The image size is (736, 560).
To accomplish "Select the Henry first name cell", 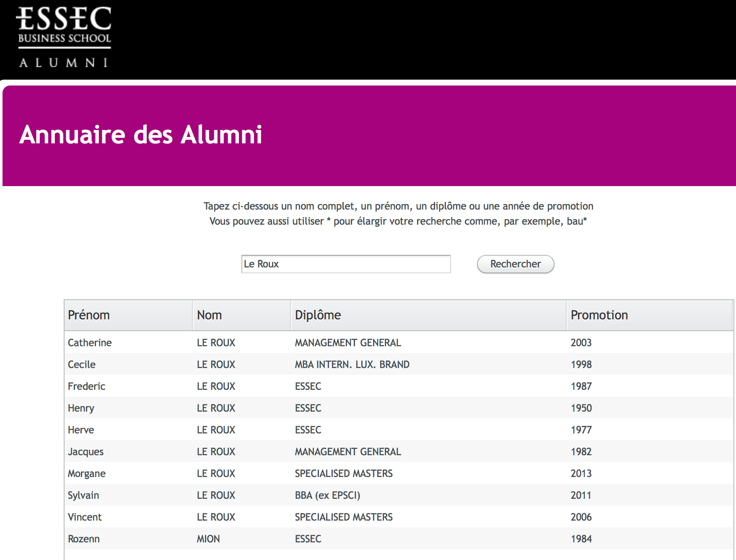I will (x=81, y=408).
